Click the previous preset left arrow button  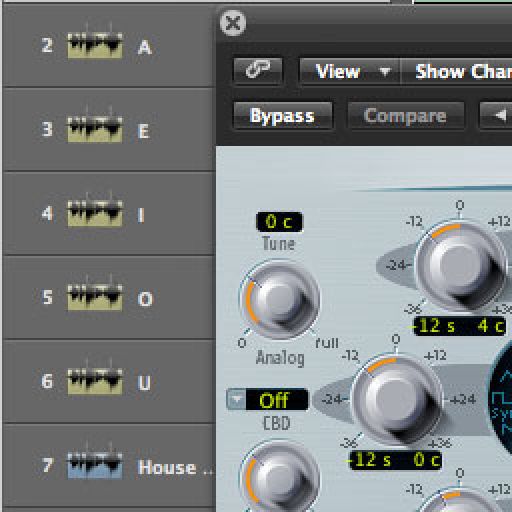coord(496,116)
